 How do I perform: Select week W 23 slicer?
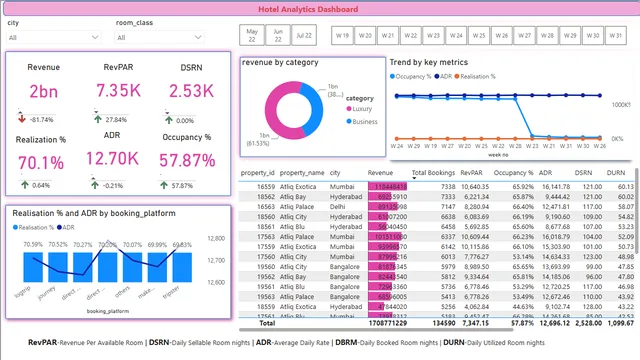pos(433,36)
